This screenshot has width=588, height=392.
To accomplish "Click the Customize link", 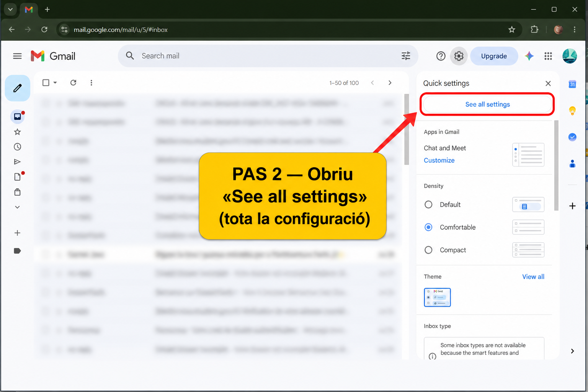I will coord(439,160).
